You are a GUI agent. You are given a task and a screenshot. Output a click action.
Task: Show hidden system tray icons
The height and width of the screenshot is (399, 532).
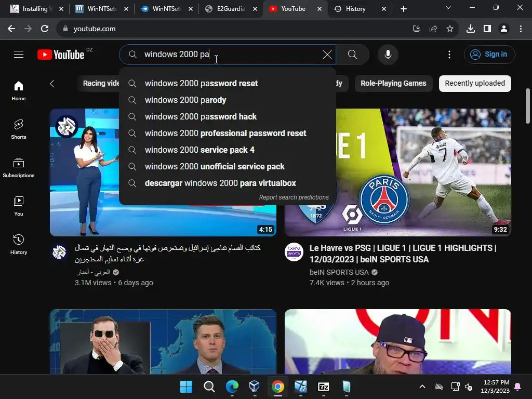[x=422, y=387]
